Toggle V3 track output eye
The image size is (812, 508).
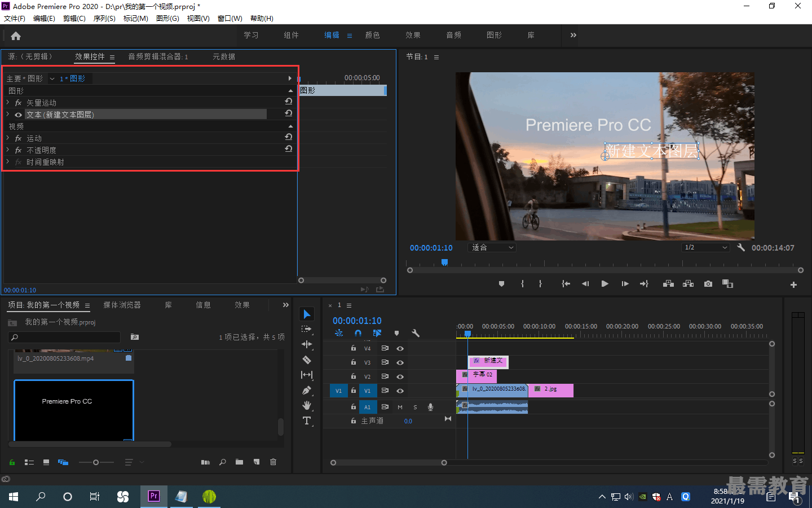coord(400,362)
